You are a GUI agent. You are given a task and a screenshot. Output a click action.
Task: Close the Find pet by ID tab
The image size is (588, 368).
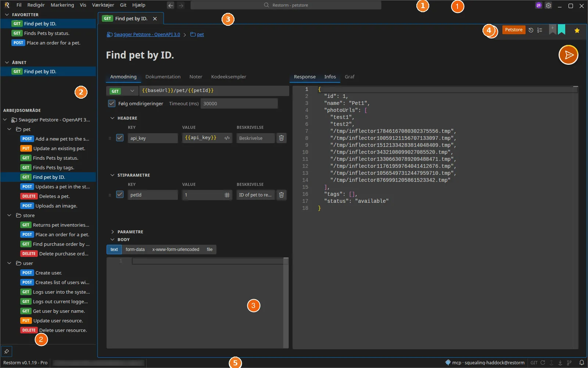coord(155,19)
